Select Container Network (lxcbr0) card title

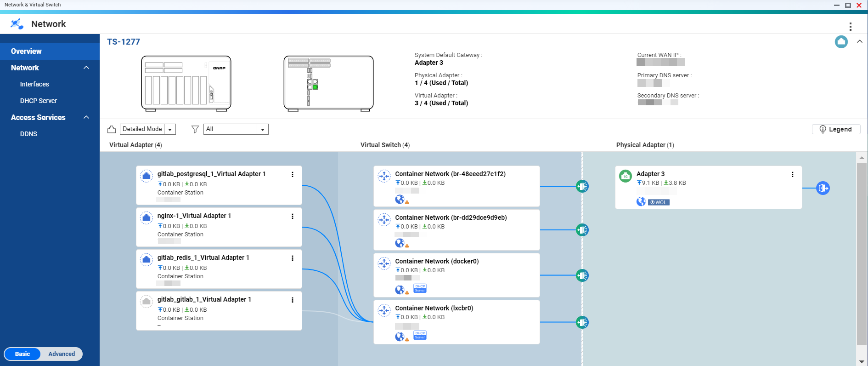pos(434,308)
